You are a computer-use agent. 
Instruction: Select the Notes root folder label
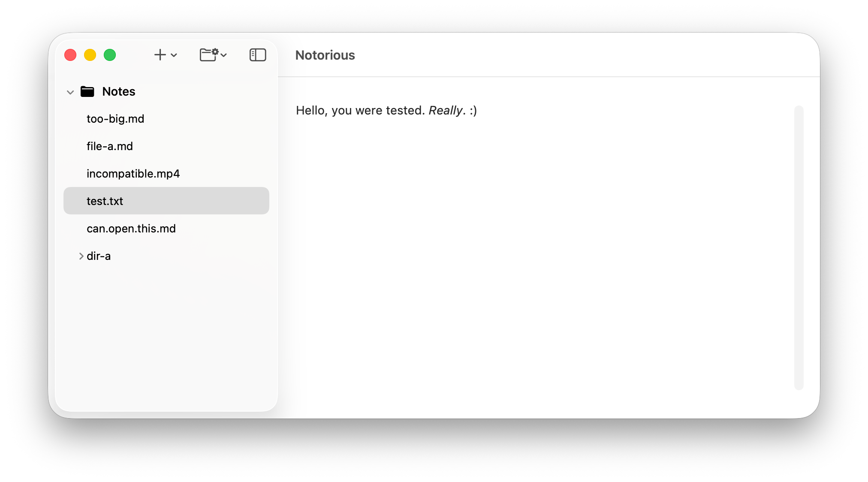pyautogui.click(x=119, y=91)
